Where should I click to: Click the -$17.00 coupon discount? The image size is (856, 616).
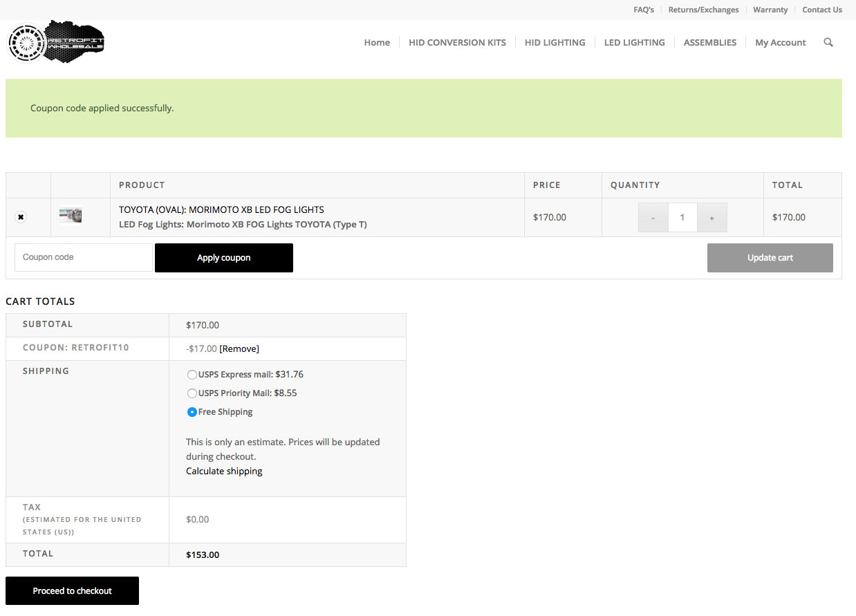[x=201, y=348]
